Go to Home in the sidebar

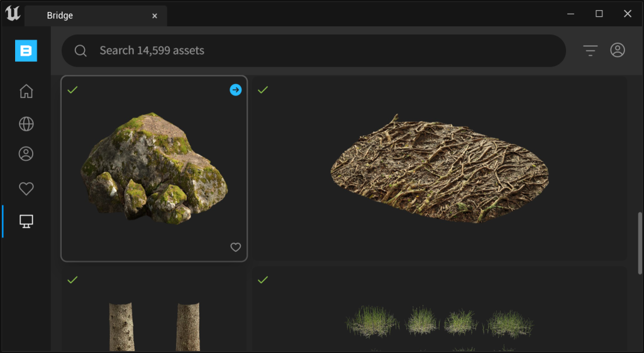[x=26, y=91]
